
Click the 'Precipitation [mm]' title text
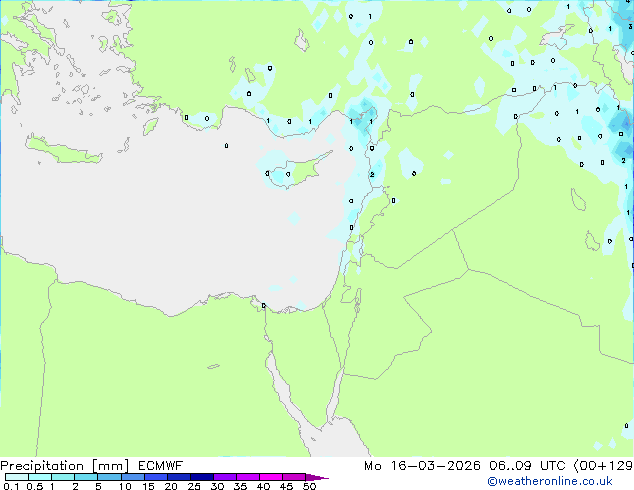(x=65, y=466)
